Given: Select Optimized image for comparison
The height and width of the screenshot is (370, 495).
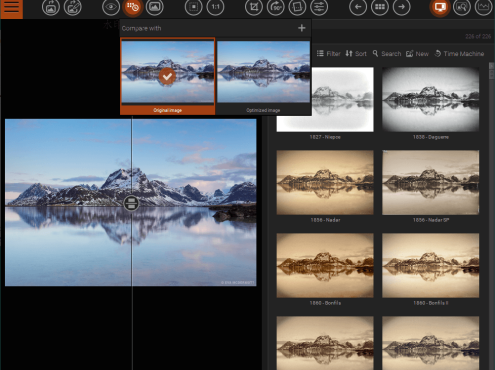Looking at the screenshot, I should [x=263, y=76].
